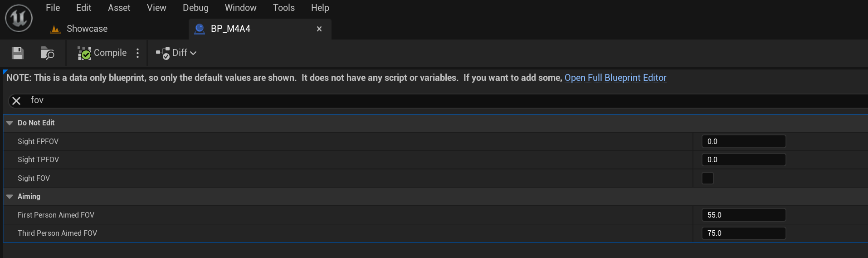Open the Tools menu
The height and width of the screenshot is (258, 868).
pos(283,8)
